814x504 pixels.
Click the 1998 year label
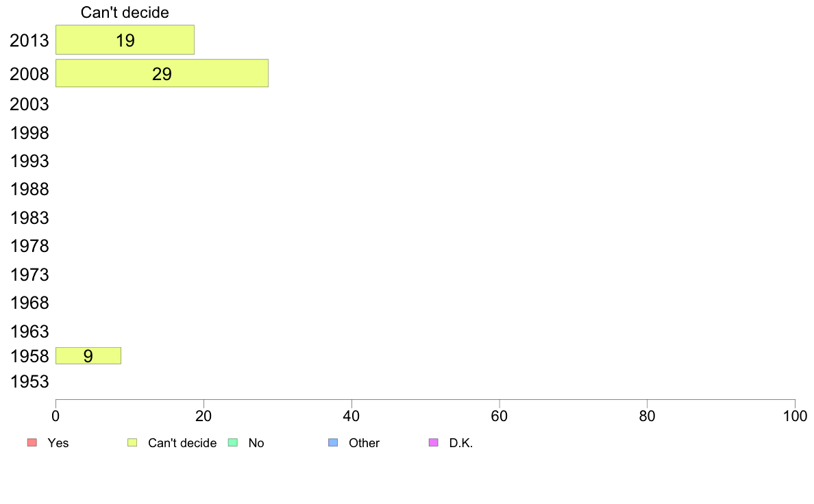(29, 133)
